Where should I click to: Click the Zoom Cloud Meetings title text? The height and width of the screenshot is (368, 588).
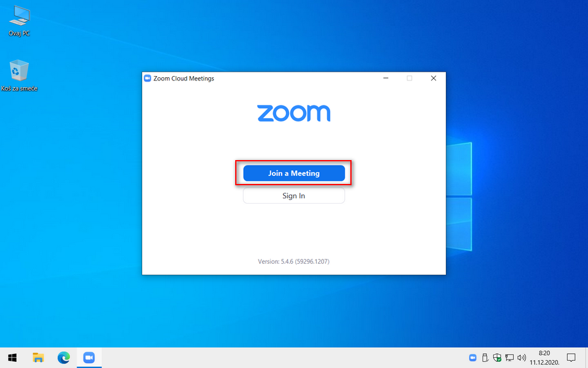(x=184, y=79)
